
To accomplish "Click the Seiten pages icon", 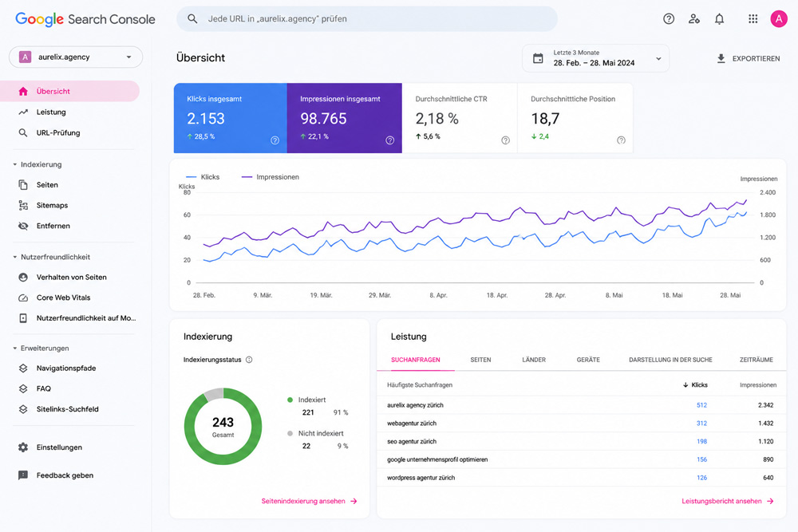I will [x=23, y=184].
